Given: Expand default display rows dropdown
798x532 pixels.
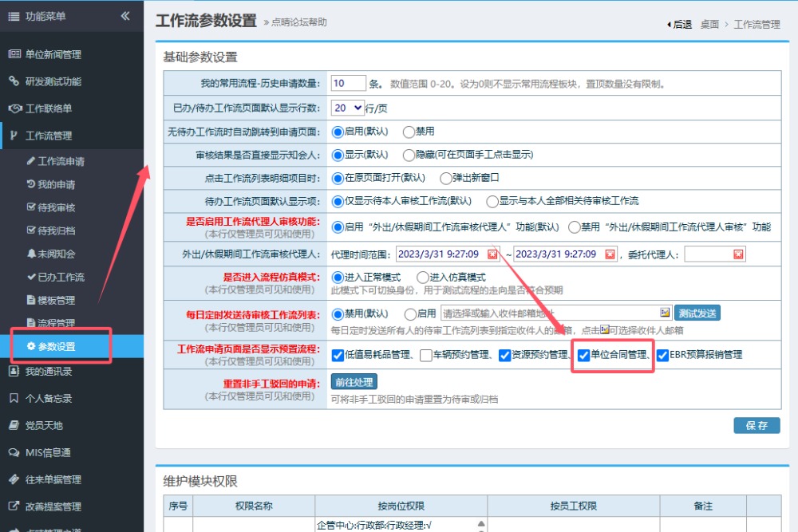Looking at the screenshot, I should [x=348, y=108].
